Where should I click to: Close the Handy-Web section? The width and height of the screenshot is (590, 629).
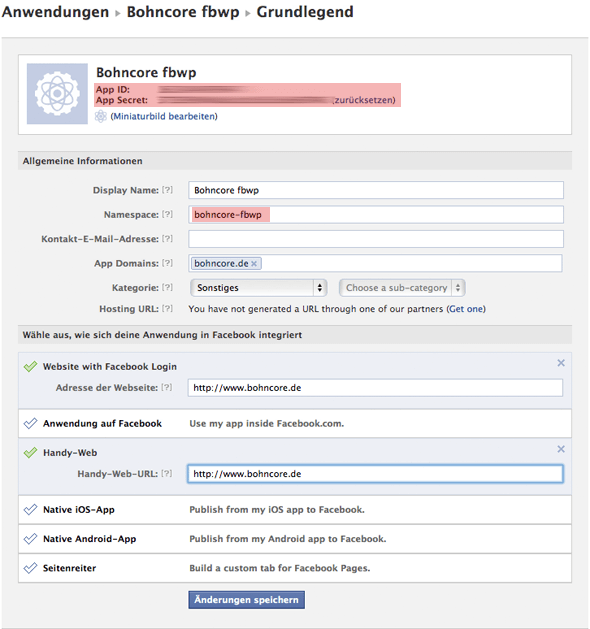[x=561, y=449]
